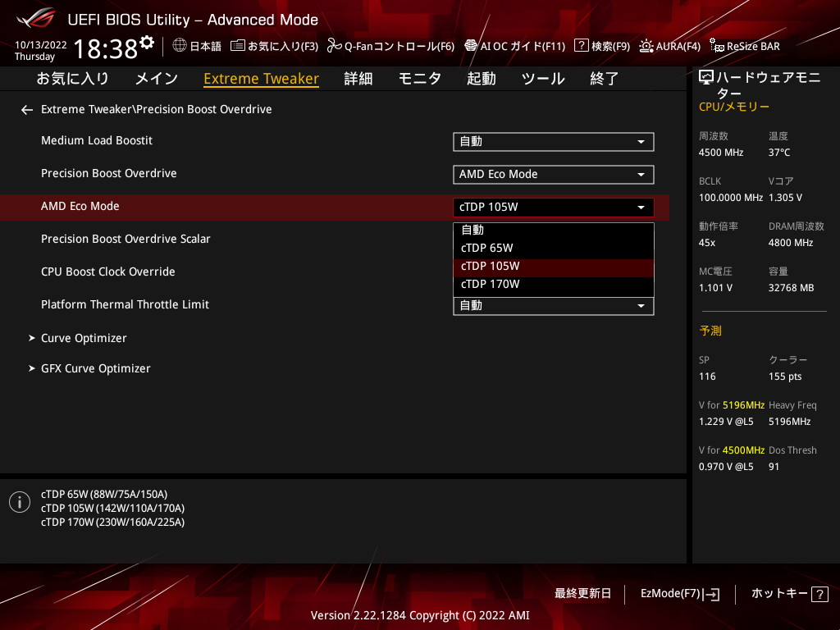Select AMD Eco Mode label row
The height and width of the screenshot is (630, 840).
80,206
